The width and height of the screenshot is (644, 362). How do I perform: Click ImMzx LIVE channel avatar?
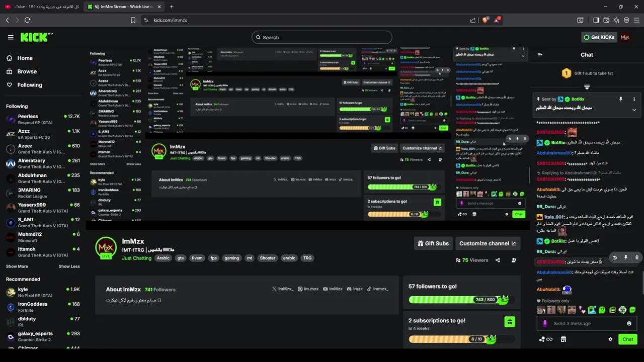pos(106,248)
